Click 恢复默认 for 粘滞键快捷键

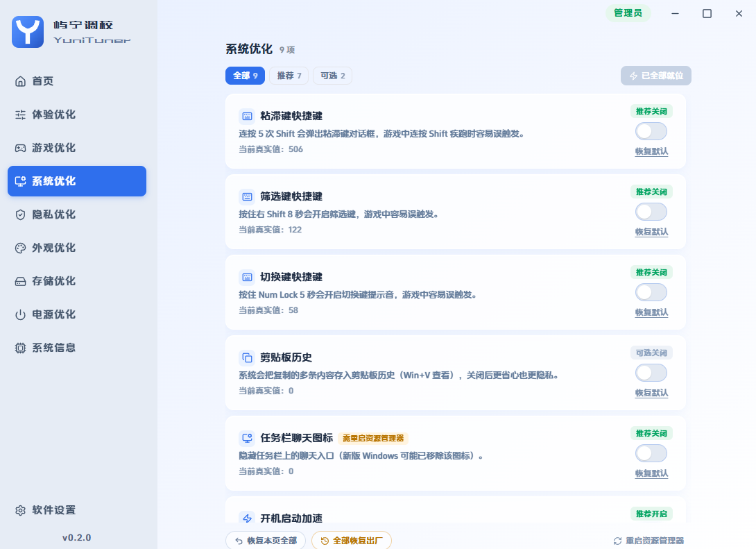651,151
